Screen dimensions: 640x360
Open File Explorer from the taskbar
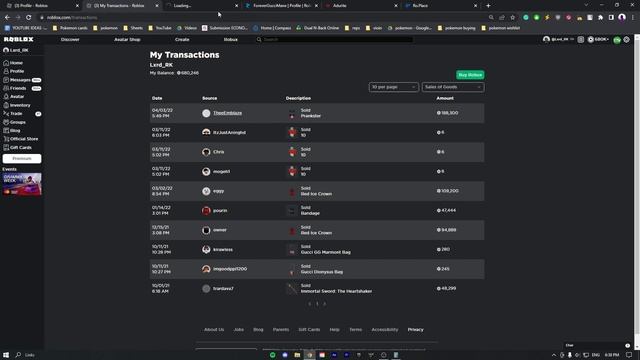click(297, 355)
